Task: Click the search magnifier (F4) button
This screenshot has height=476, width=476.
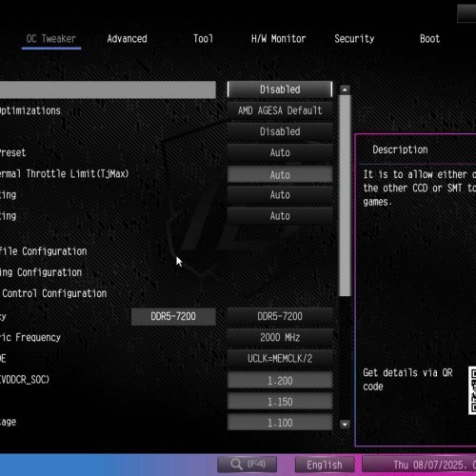Action: click(247, 465)
